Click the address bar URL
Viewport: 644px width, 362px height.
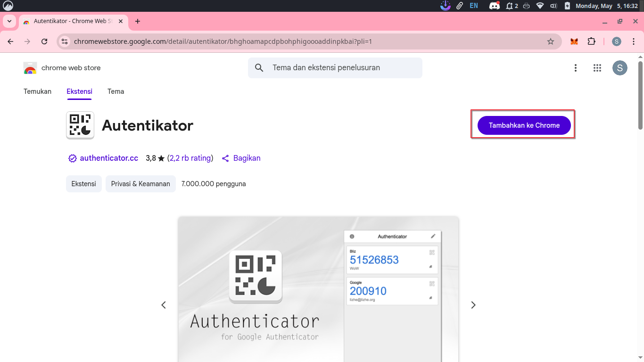pos(223,41)
